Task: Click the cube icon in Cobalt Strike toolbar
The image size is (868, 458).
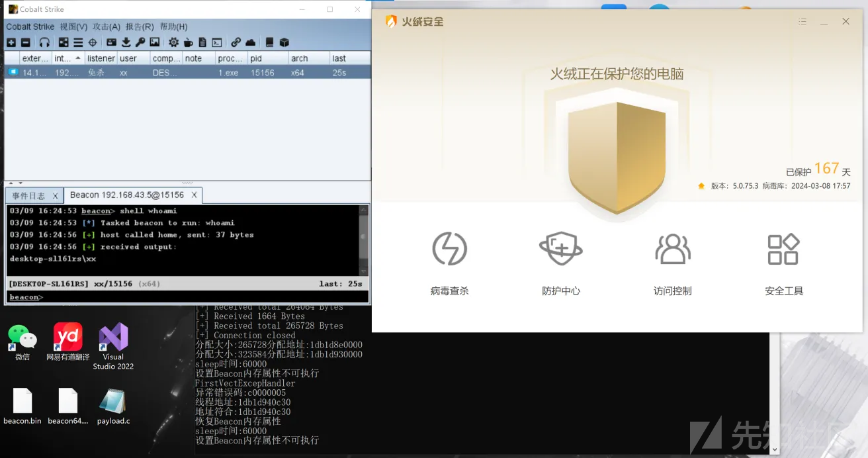Action: pos(284,42)
